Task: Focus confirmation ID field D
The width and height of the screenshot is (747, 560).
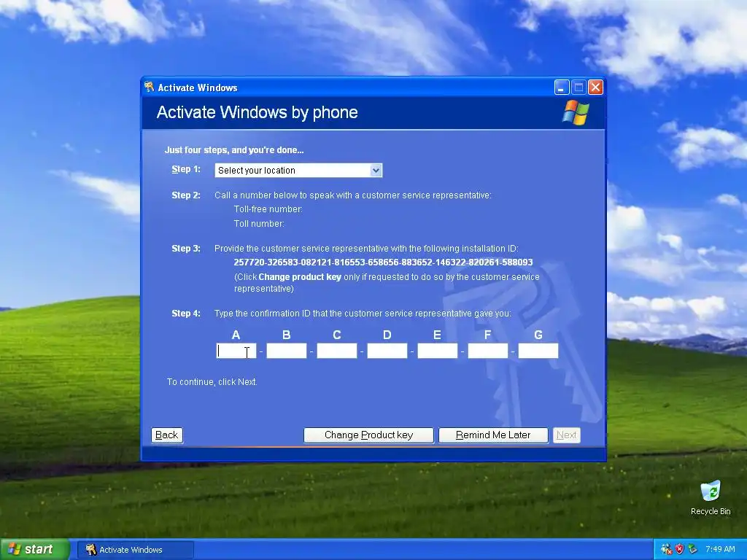Action: coord(387,351)
